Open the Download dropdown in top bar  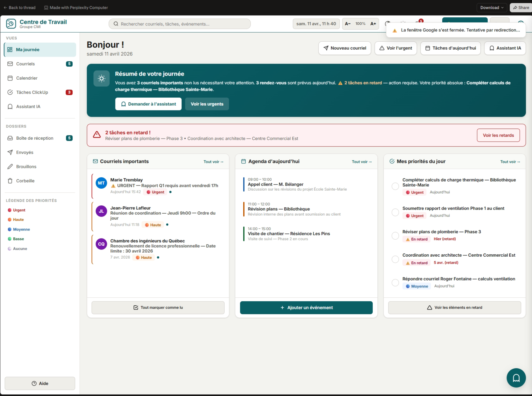click(x=492, y=8)
